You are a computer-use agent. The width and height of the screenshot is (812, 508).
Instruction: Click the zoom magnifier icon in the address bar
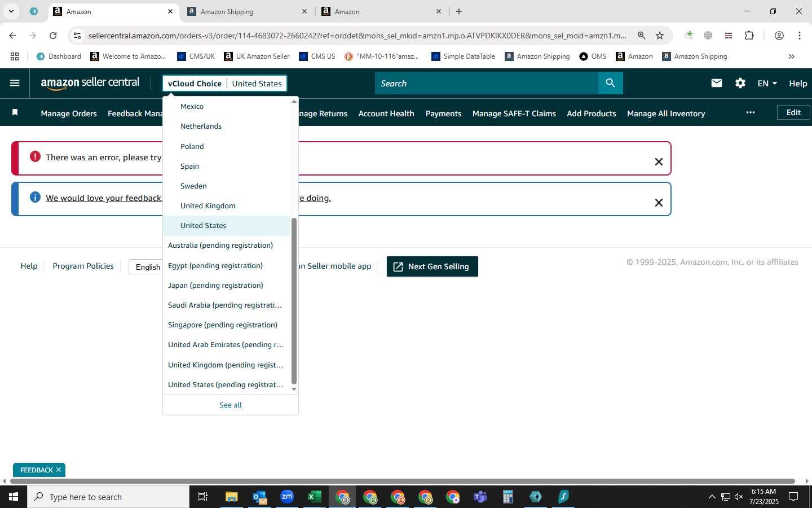tap(641, 36)
